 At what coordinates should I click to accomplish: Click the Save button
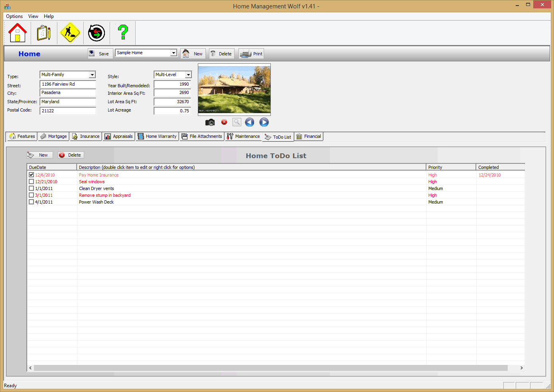[100, 53]
